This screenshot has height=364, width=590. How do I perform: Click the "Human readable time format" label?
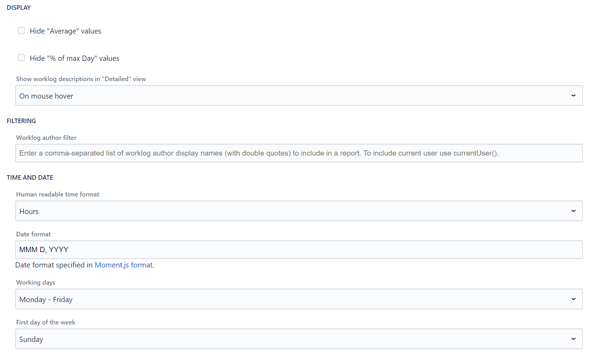[58, 194]
